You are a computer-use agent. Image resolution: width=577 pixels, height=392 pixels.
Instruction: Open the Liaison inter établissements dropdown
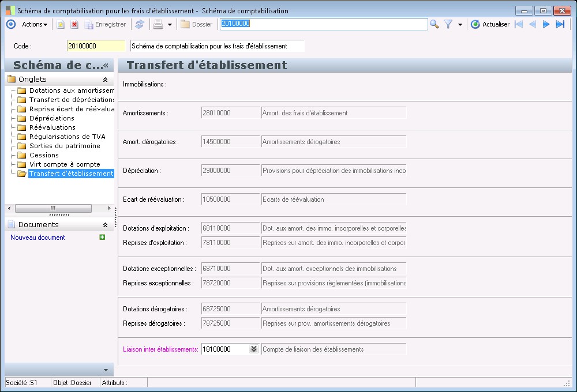point(253,349)
